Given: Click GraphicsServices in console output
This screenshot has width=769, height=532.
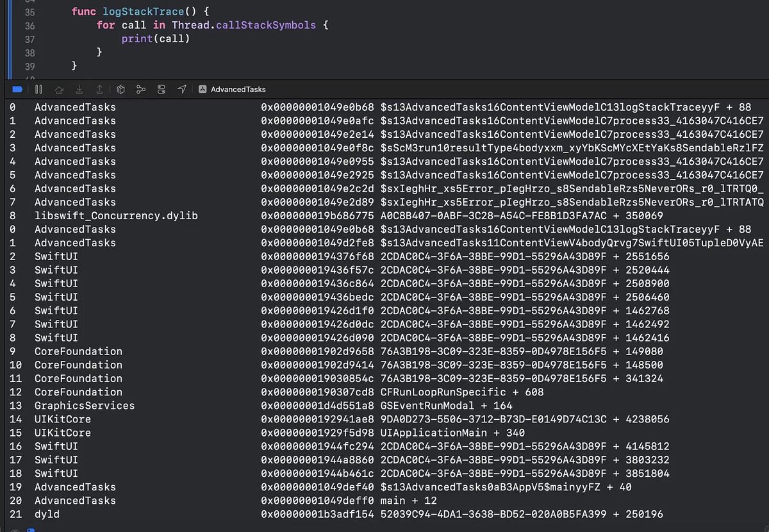Looking at the screenshot, I should coord(85,406).
